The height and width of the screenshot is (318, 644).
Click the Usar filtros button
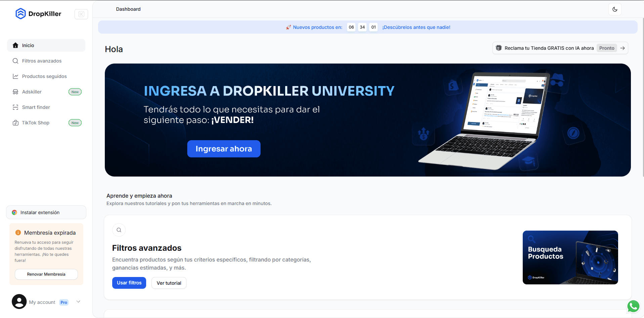click(x=129, y=283)
